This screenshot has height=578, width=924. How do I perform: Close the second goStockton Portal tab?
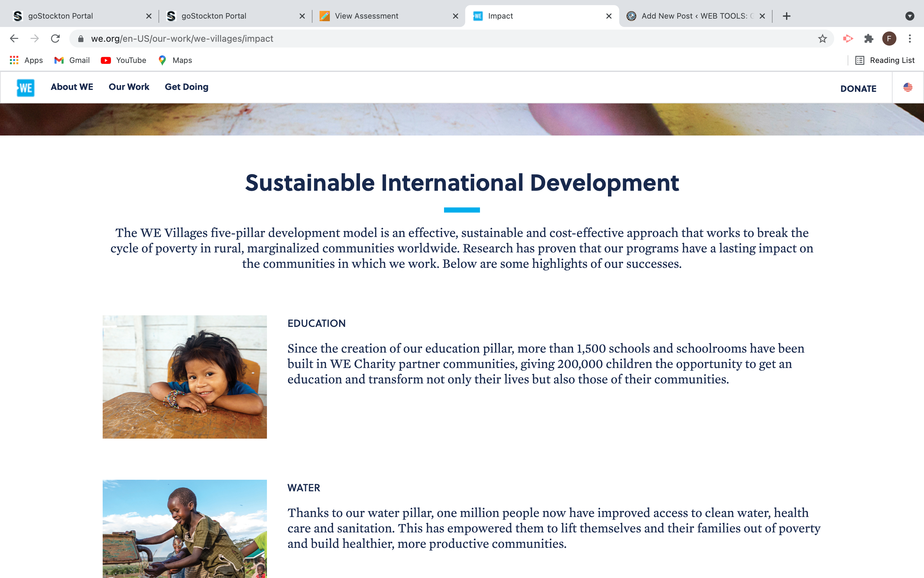pyautogui.click(x=302, y=16)
